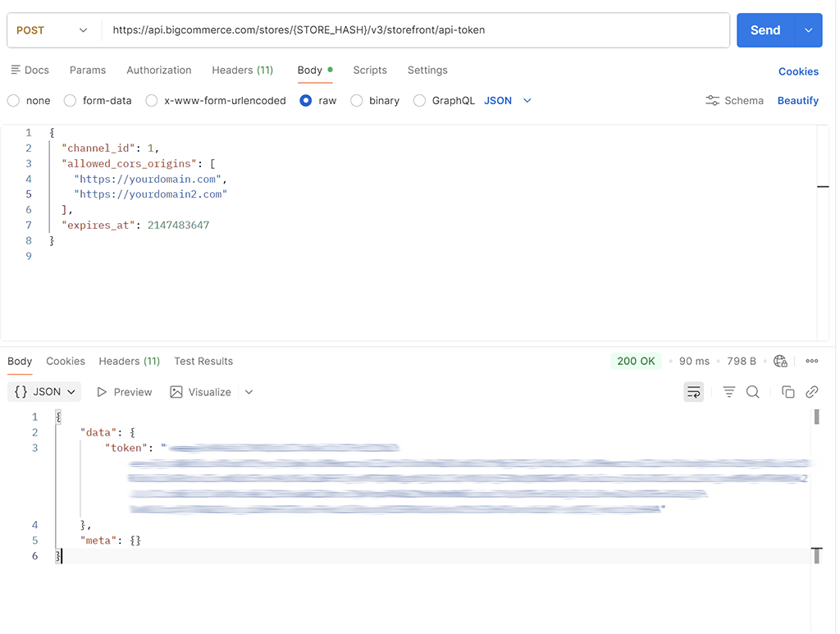Screen dimensions: 840x634
Task: Open the response JSON format dropdown
Action: pos(44,391)
